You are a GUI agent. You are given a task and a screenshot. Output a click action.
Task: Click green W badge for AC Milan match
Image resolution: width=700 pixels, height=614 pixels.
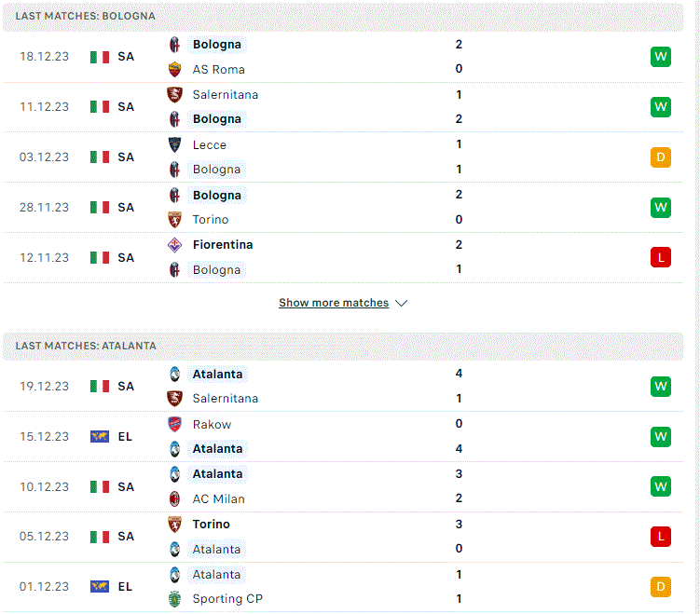661,486
